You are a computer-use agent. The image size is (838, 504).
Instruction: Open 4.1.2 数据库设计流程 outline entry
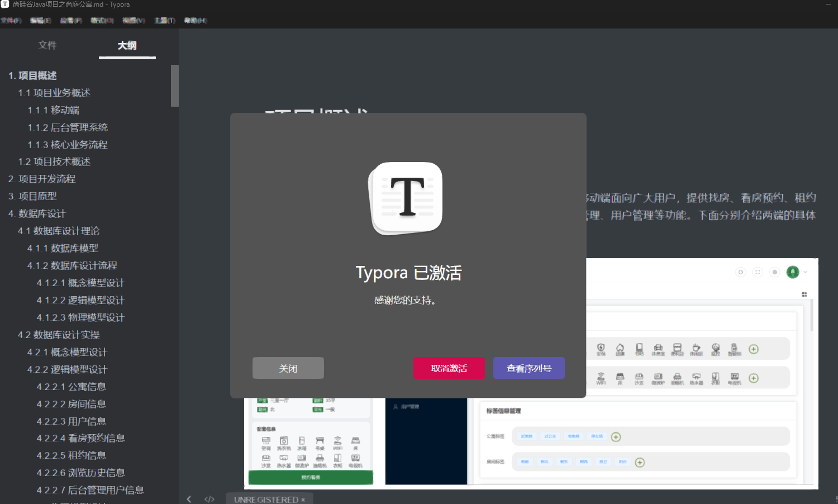[x=73, y=265]
